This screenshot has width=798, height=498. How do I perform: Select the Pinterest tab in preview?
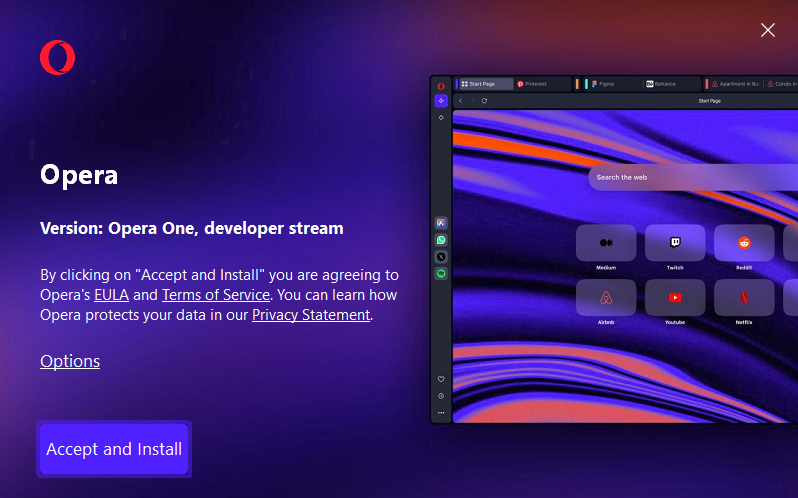[x=542, y=84]
